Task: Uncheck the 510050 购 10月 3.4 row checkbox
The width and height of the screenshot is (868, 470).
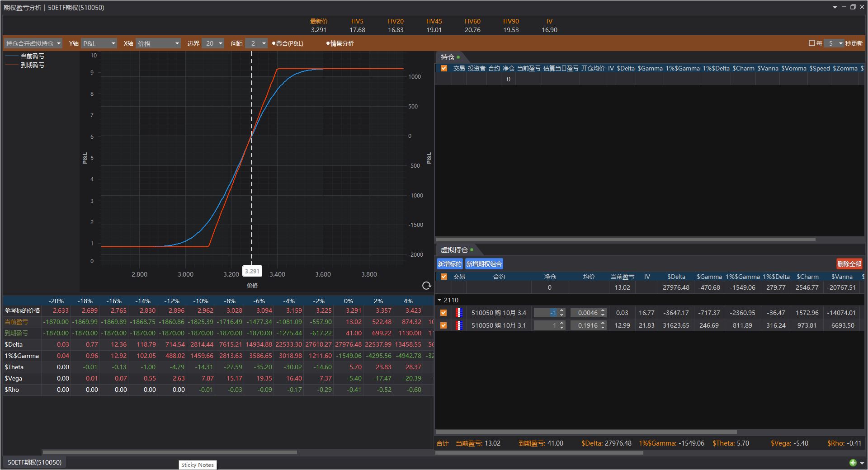Action: click(443, 313)
